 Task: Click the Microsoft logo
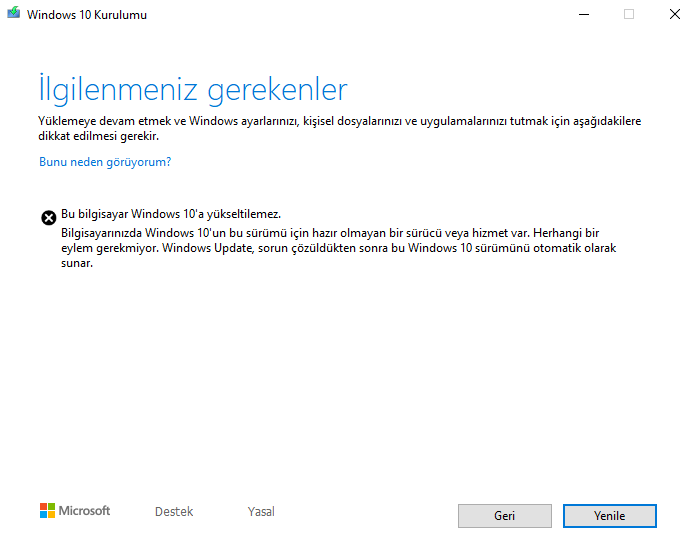[75, 511]
